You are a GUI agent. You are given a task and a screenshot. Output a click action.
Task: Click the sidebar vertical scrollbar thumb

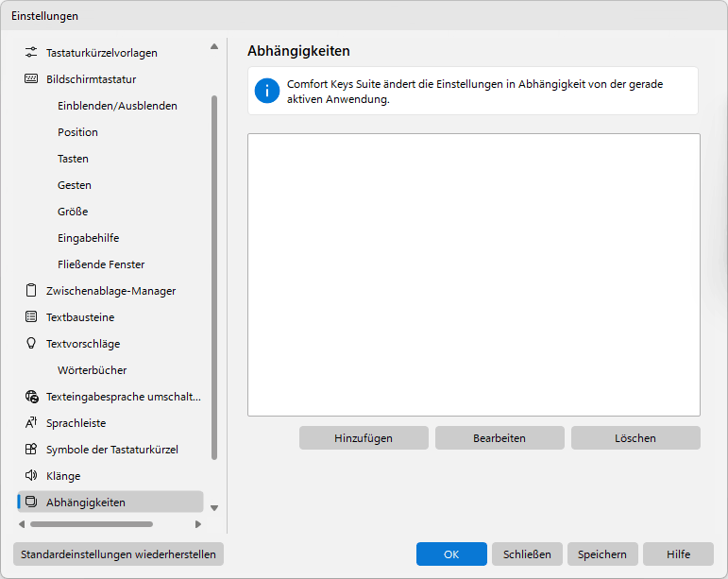214,278
